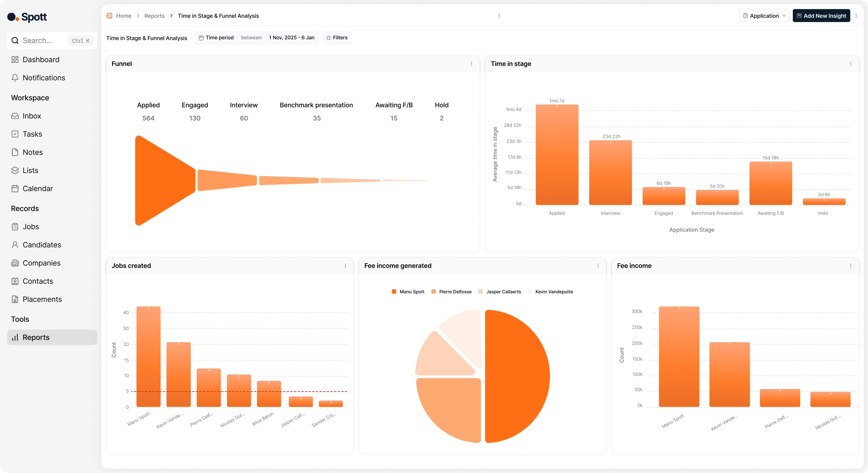Open the Calendar workspace icon
Image resolution: width=868 pixels, height=473 pixels.
[x=15, y=189]
